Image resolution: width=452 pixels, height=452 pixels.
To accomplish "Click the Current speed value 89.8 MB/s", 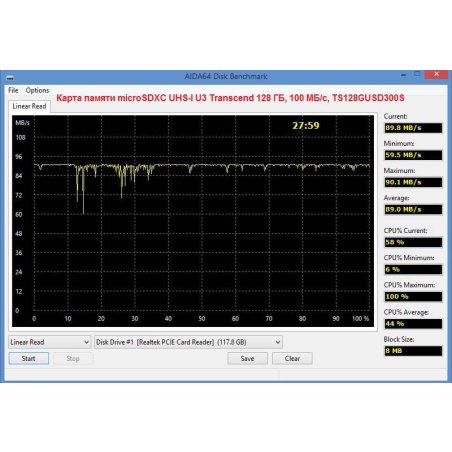I will [x=413, y=128].
